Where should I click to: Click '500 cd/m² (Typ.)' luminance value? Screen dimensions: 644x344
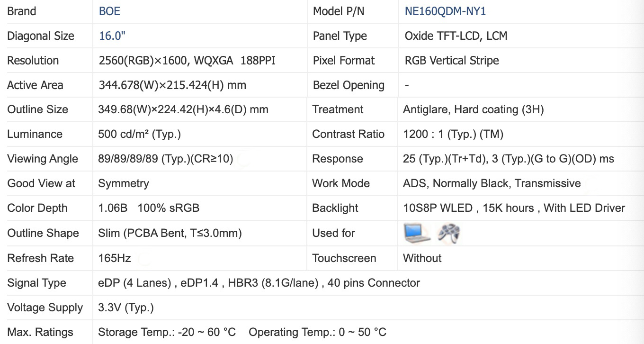pyautogui.click(x=139, y=134)
